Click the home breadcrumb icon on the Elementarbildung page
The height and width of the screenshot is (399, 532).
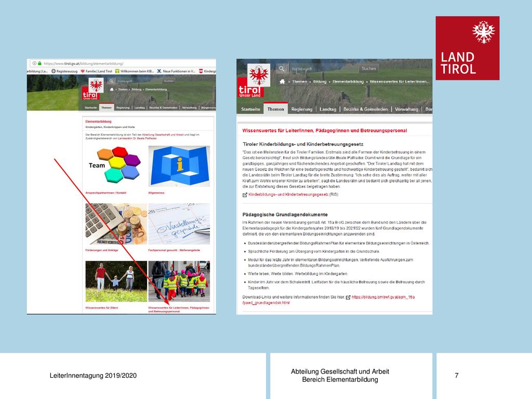(112, 89)
